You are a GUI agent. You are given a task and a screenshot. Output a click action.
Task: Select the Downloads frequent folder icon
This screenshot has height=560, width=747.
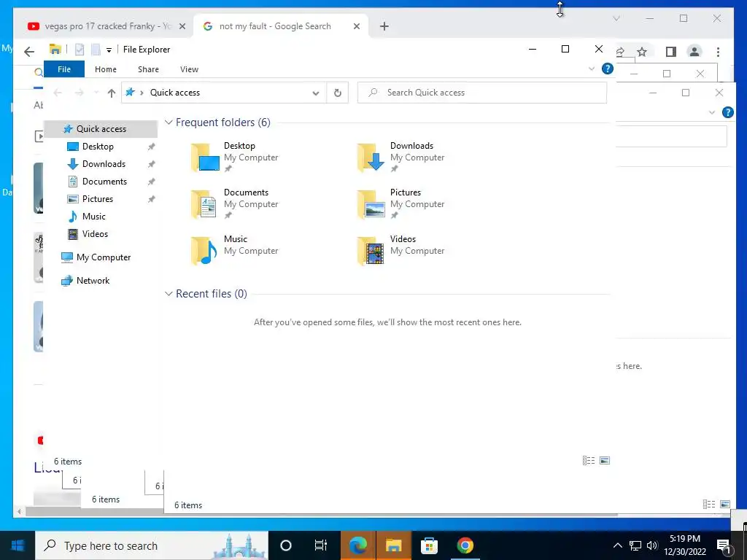(x=371, y=157)
